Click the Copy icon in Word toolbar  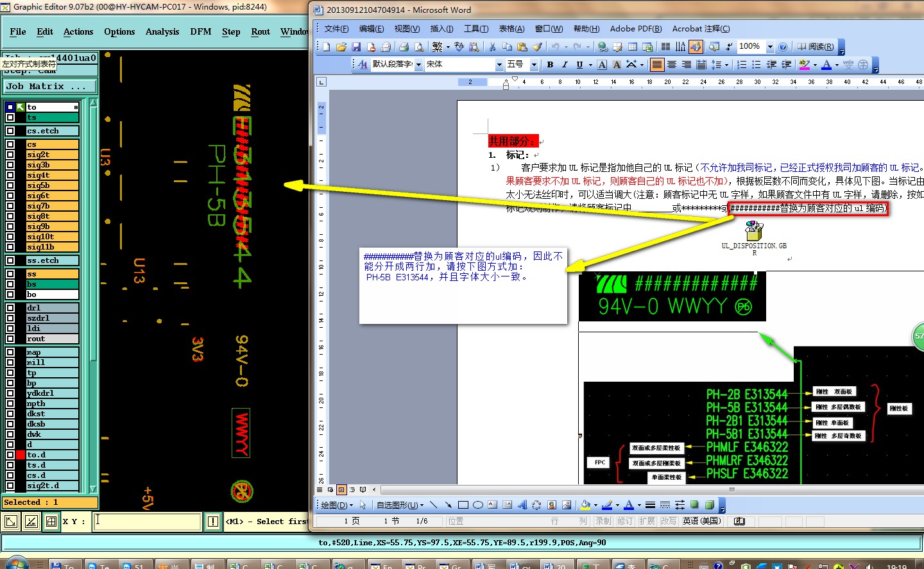tap(507, 47)
